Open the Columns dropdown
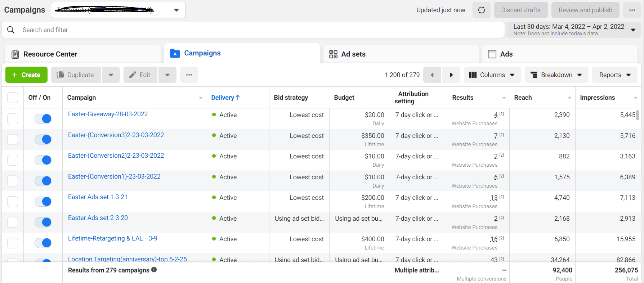The width and height of the screenshot is (644, 283). point(492,75)
